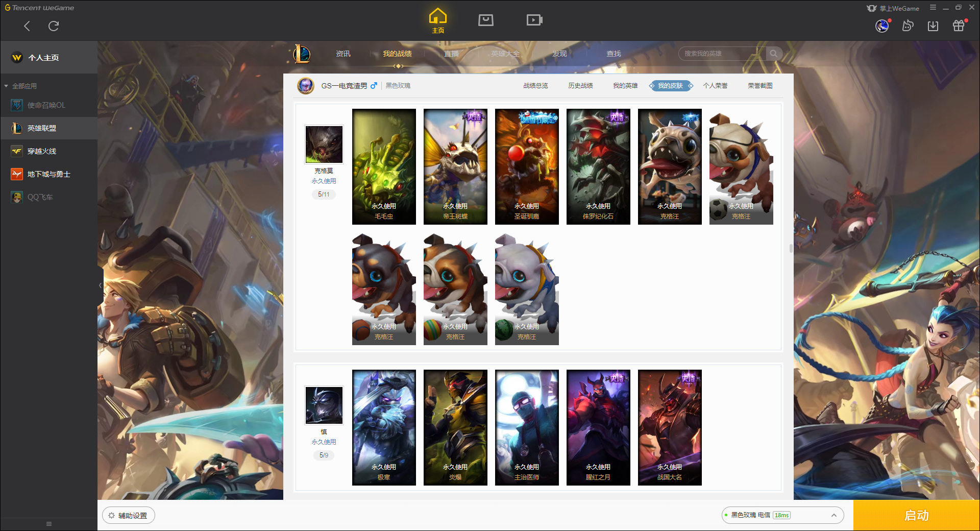
Task: Select 使命召唤OL in the sidebar
Action: [x=49, y=105]
